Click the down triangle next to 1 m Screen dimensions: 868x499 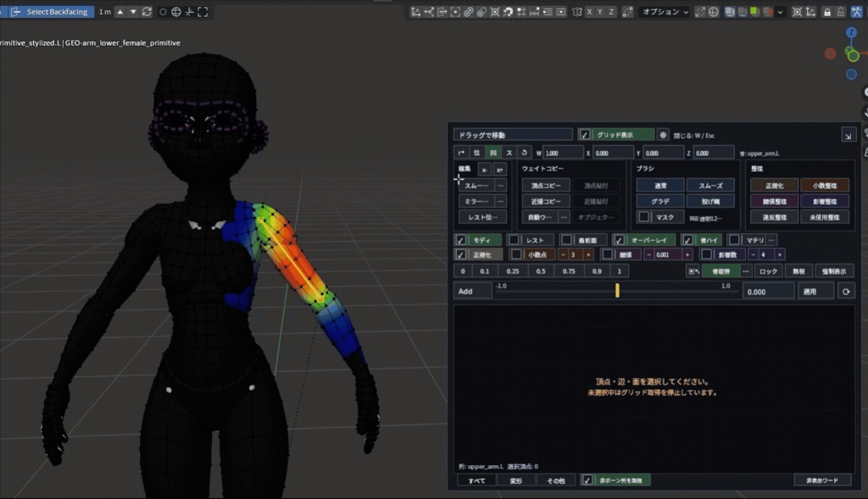pos(133,12)
